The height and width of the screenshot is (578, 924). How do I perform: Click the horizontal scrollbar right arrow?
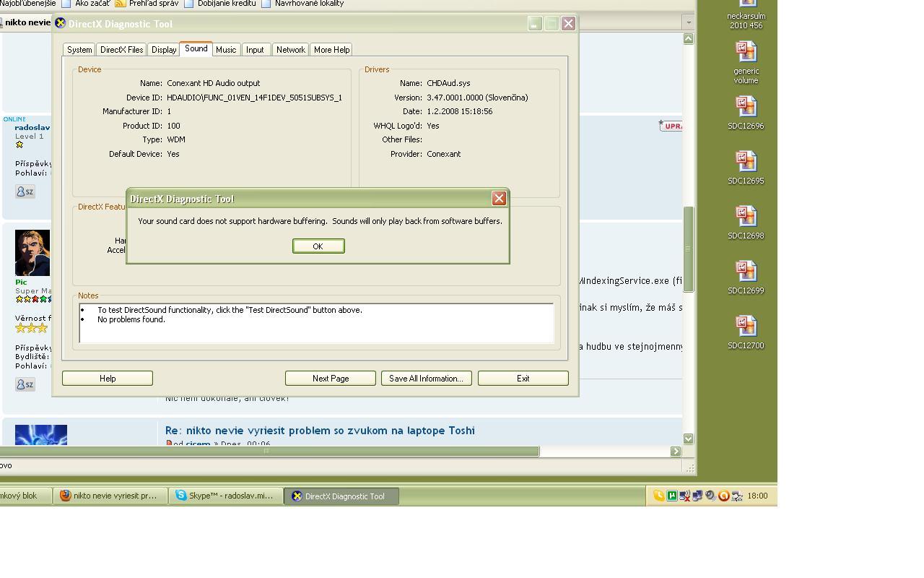coord(676,452)
